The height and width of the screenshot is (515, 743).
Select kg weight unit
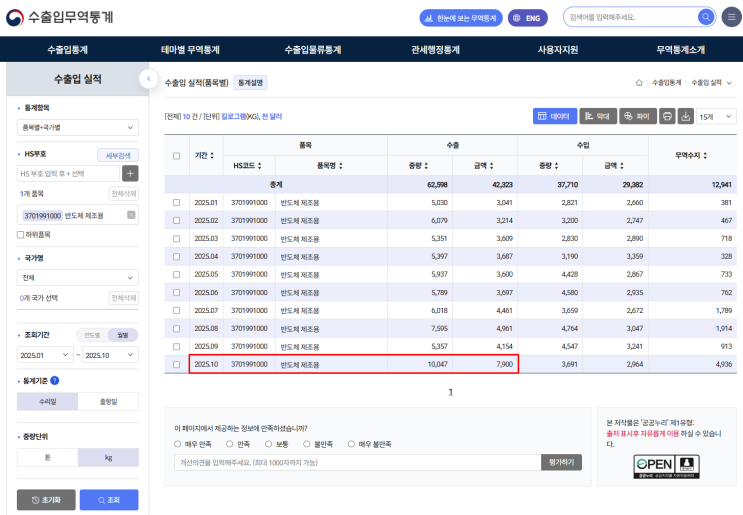[108, 457]
